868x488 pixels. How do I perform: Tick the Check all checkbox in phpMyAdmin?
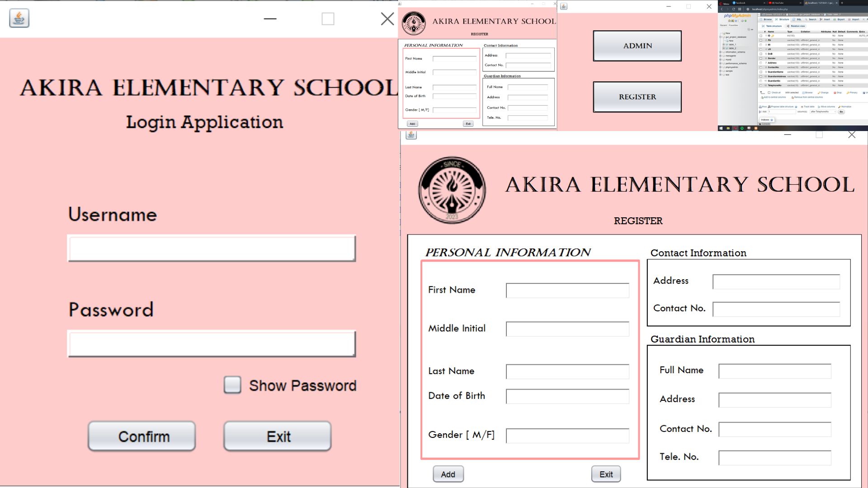pos(769,92)
